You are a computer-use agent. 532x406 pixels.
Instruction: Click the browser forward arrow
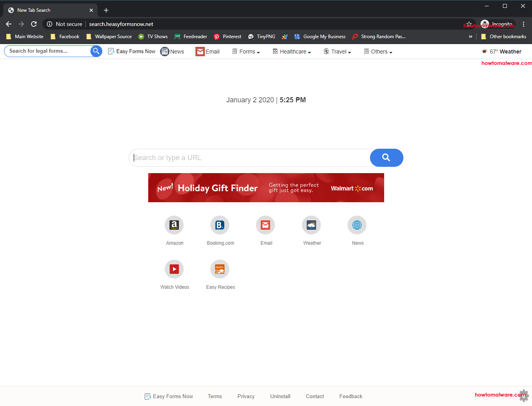(21, 24)
